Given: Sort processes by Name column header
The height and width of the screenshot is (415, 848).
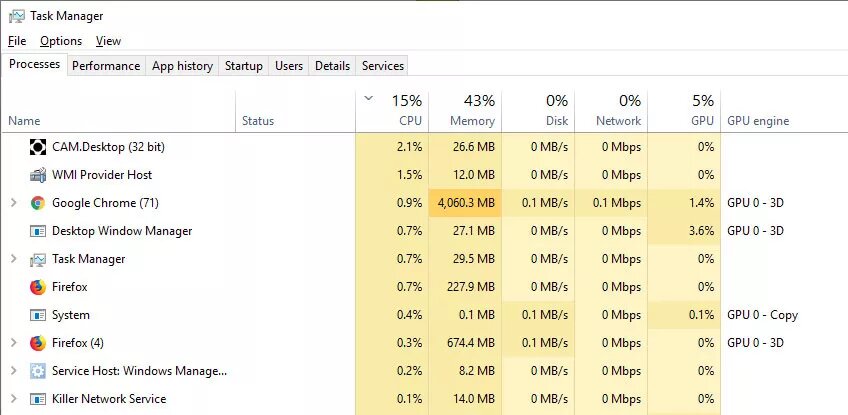Looking at the screenshot, I should pyautogui.click(x=24, y=121).
